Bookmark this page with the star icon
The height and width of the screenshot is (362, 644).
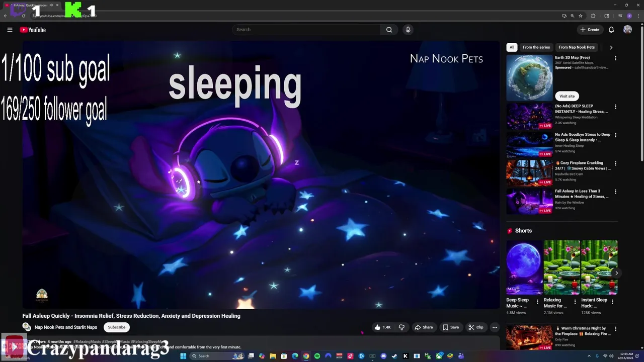(581, 16)
